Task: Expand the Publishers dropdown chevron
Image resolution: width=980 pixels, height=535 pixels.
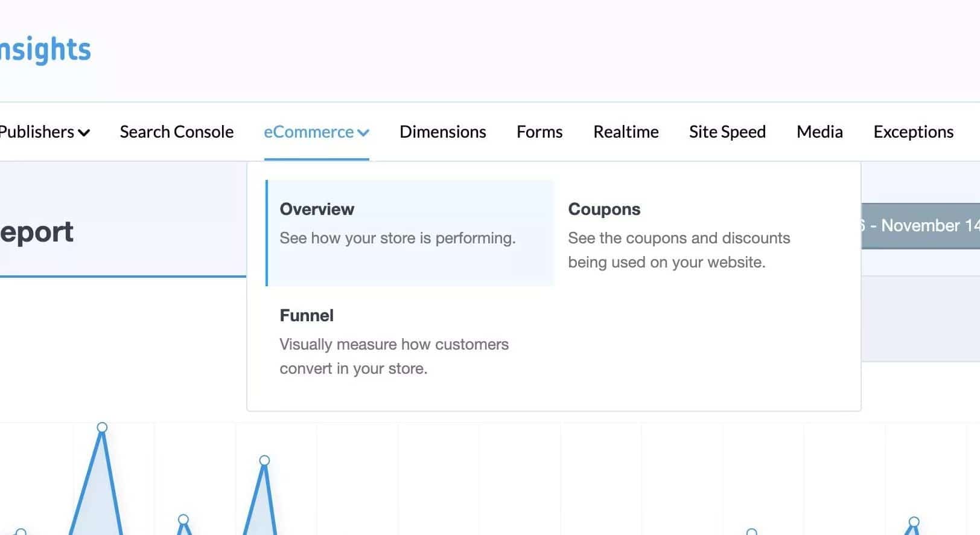Action: (84, 132)
